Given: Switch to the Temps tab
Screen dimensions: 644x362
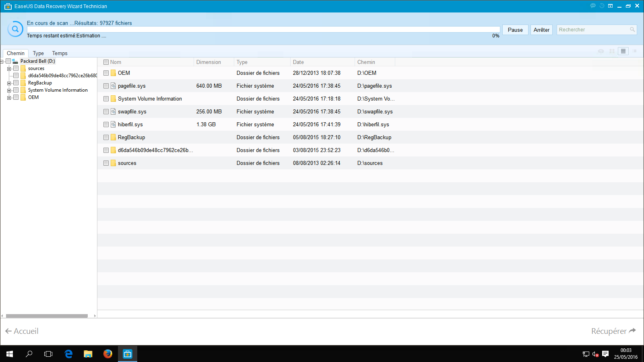Looking at the screenshot, I should pos(60,53).
